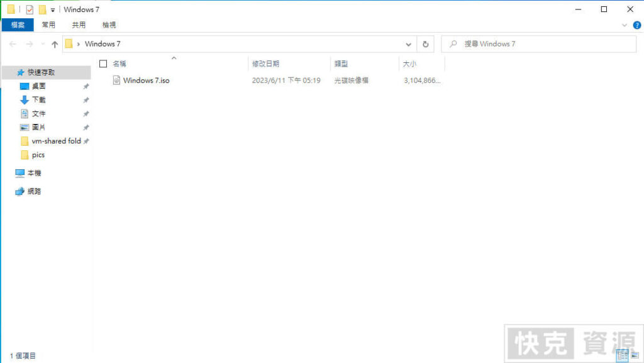
Task: Click the date 2023/6/11 下午 05:19
Action: 286,81
